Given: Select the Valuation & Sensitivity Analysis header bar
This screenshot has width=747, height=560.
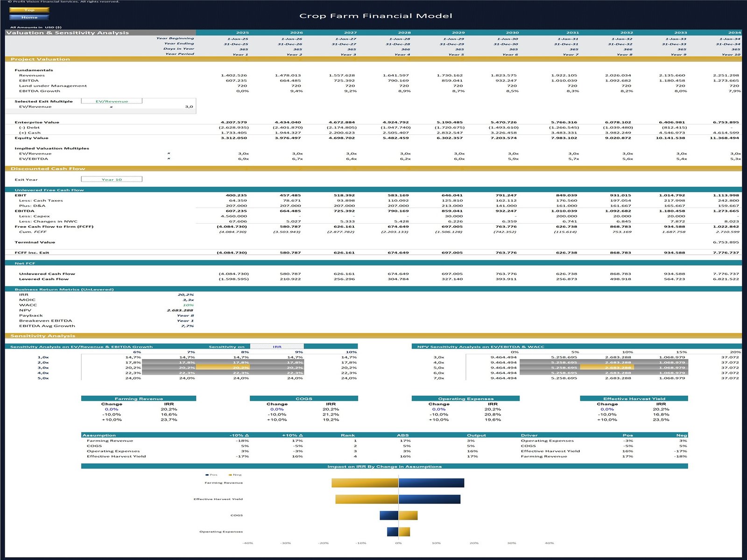Looking at the screenshot, I should [x=68, y=33].
